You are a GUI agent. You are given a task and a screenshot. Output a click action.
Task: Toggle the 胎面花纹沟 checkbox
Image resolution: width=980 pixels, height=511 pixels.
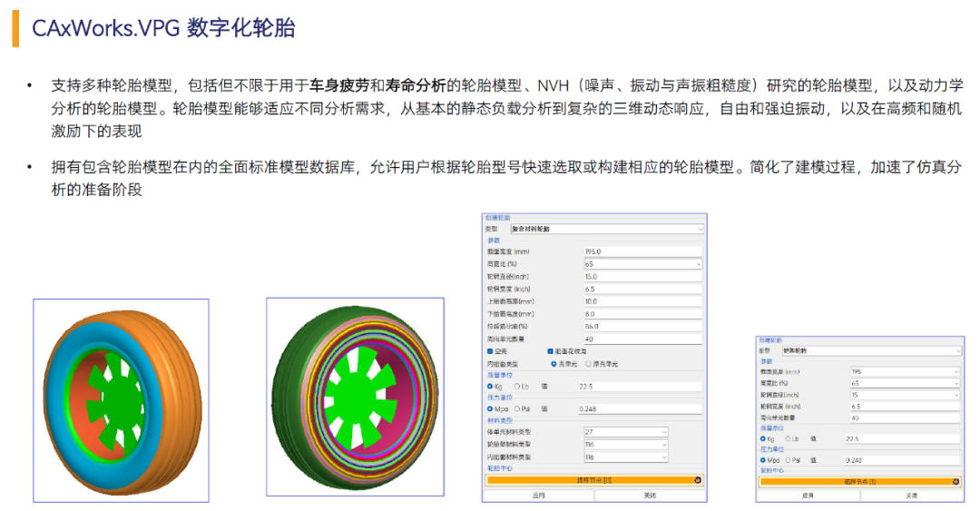point(550,351)
